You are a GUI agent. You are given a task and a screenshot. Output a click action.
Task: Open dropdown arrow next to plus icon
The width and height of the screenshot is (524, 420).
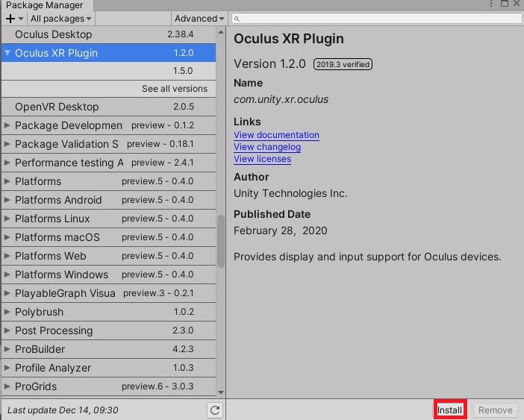[21, 19]
